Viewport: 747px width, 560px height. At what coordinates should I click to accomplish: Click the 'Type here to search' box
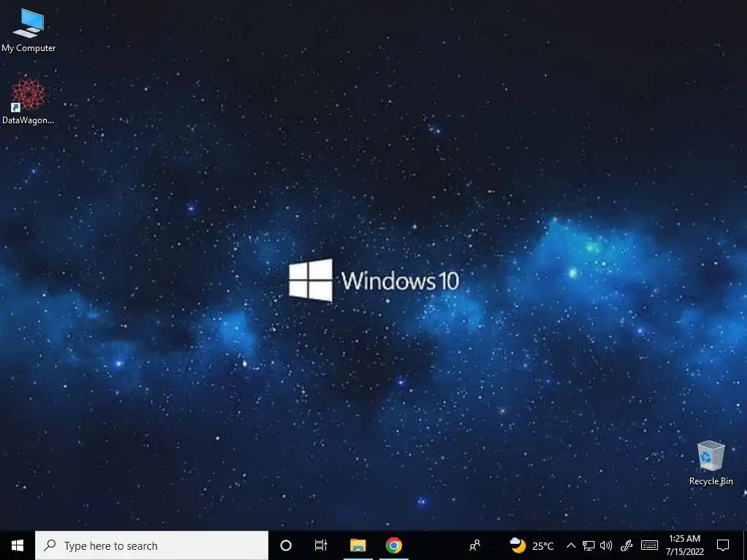click(152, 545)
